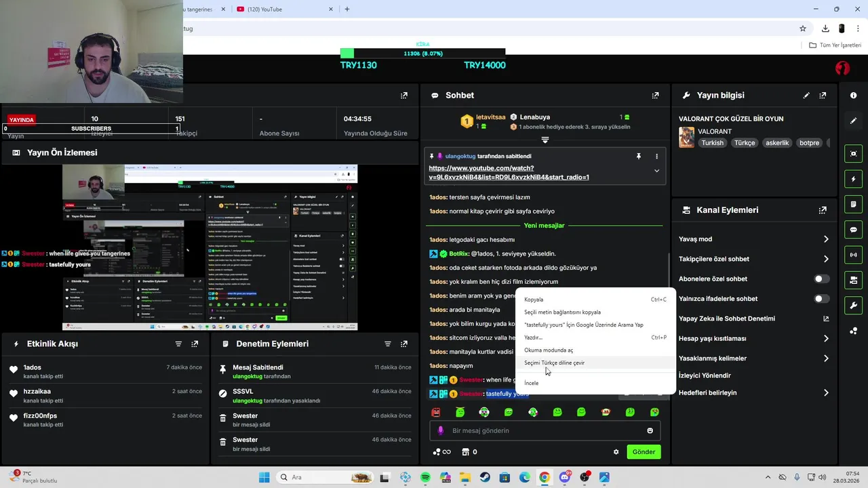
Task: Open the Denetim Eylemleri filter icon
Action: [x=388, y=344]
